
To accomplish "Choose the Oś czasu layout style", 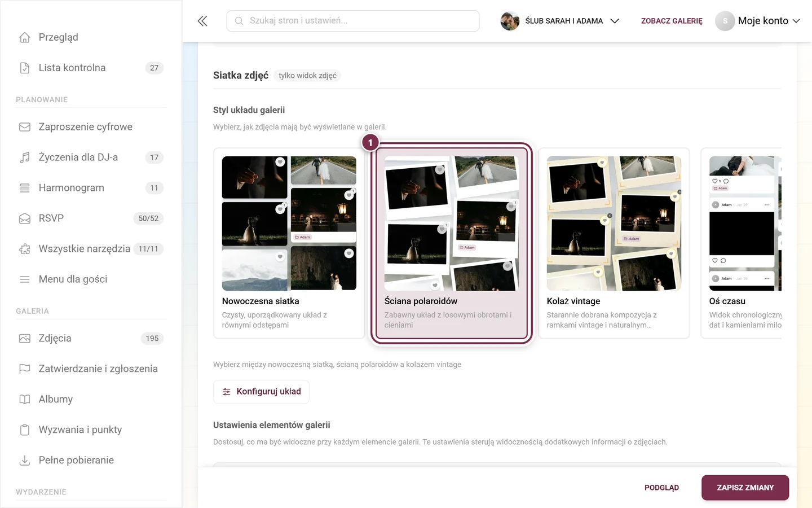I will coord(741,243).
